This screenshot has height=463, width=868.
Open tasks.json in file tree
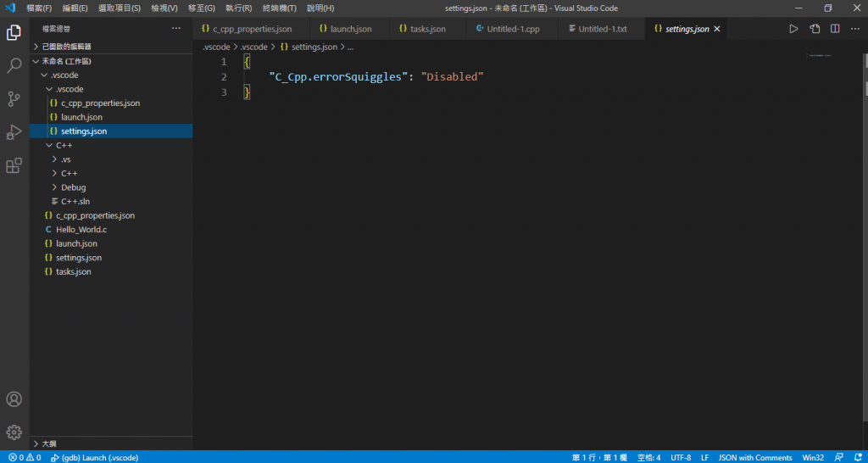tap(74, 272)
